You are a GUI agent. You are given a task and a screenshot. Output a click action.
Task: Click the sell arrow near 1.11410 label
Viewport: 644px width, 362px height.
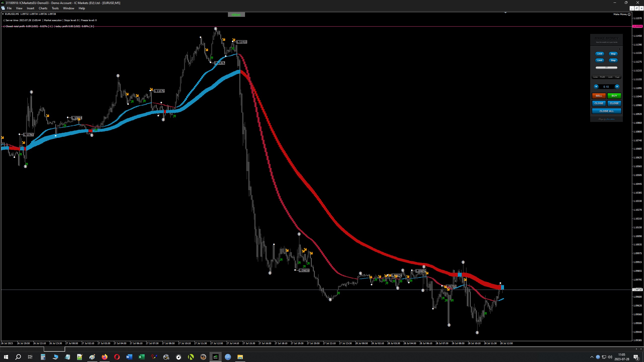coord(234,40)
